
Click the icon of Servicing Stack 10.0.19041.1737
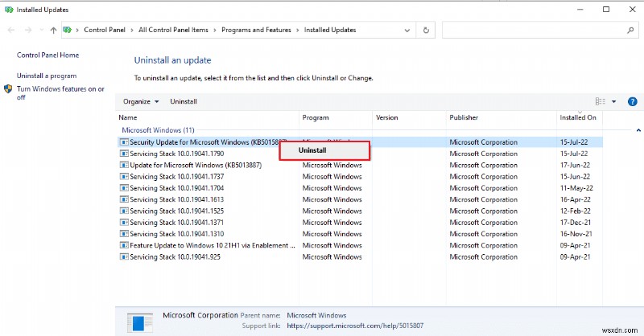(124, 176)
